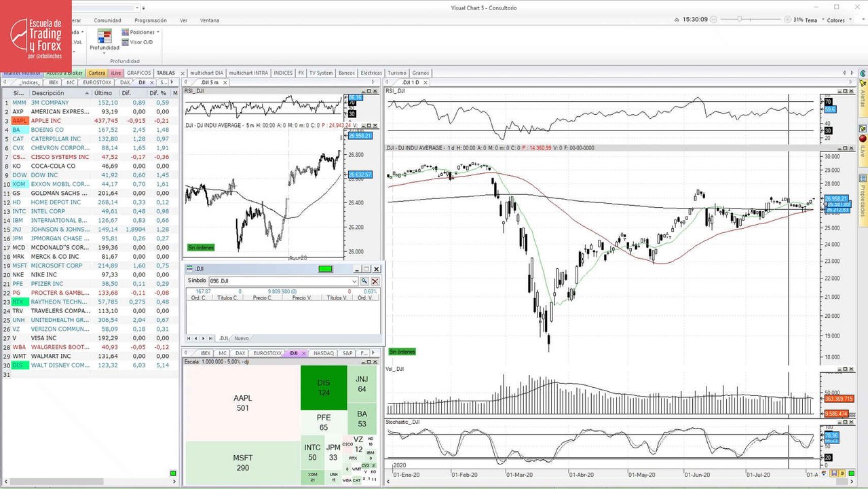Image resolution: width=868 pixels, height=489 pixels.
Task: Open the Ver ribbon tab
Action: point(183,20)
